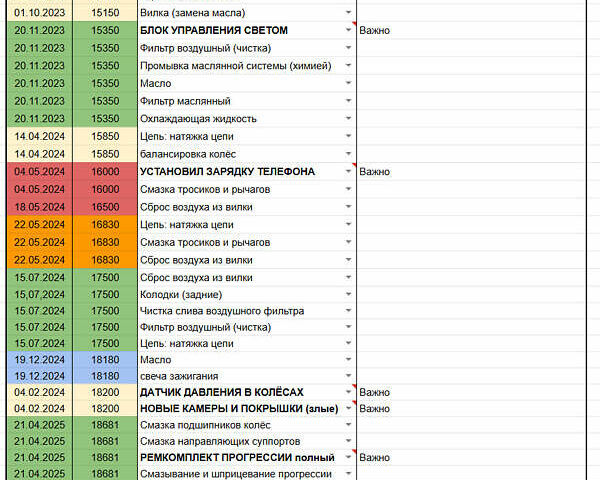Viewport: 600px width, 480px height.
Task: Select mileage cell showing 16500
Action: tap(105, 207)
